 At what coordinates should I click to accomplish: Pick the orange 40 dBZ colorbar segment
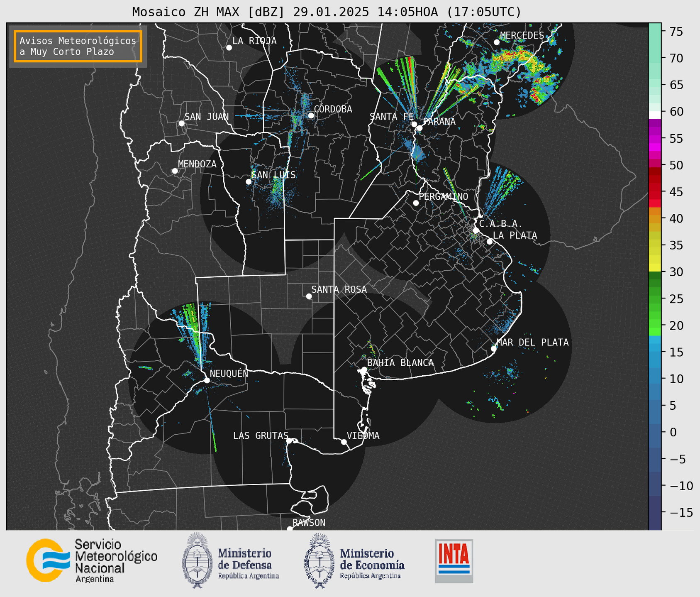655,218
